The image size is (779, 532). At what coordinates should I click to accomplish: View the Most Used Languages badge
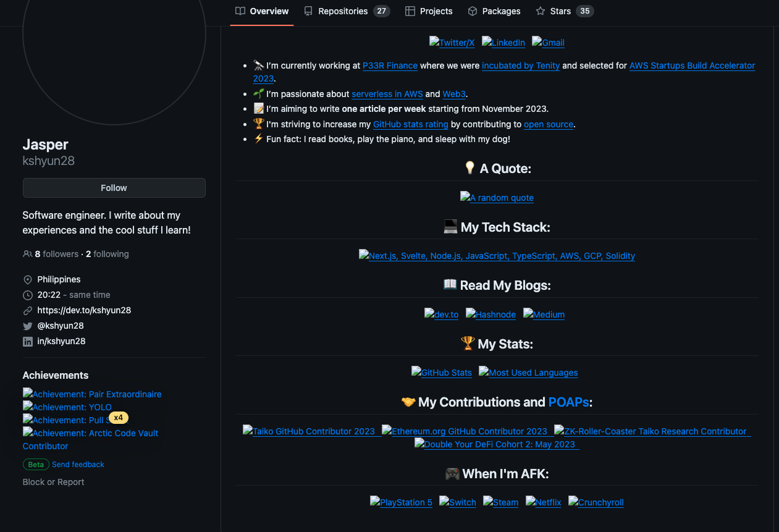[x=528, y=373]
